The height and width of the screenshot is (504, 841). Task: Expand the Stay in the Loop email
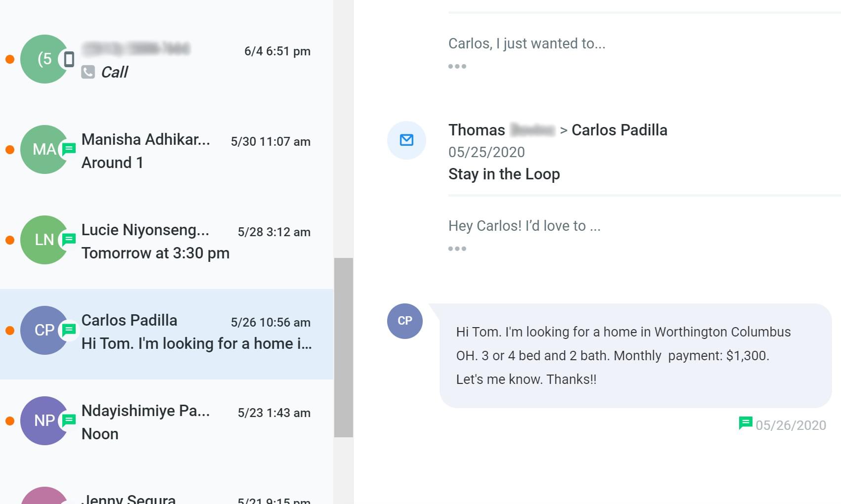504,174
